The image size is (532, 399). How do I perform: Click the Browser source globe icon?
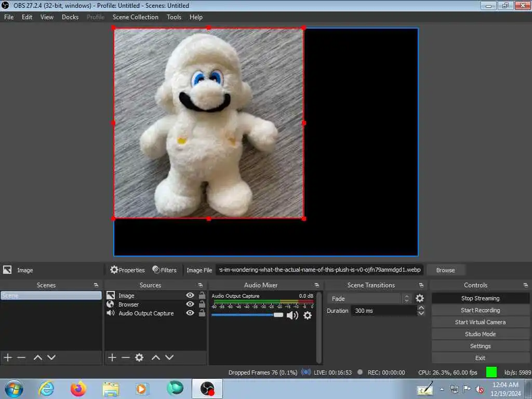point(110,304)
